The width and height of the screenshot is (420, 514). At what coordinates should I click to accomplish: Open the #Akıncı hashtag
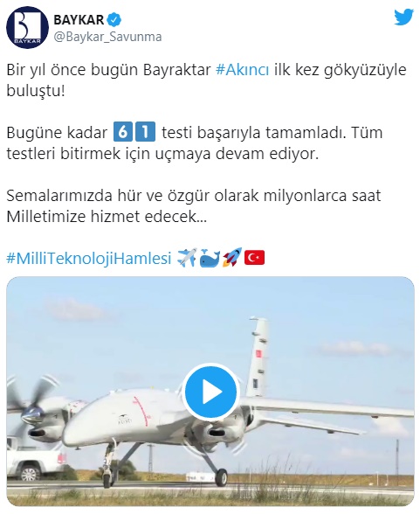243,70
